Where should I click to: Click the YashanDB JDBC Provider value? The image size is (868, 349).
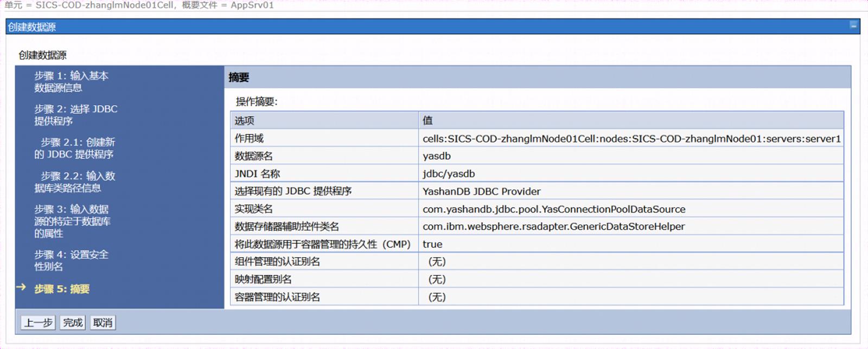[482, 191]
